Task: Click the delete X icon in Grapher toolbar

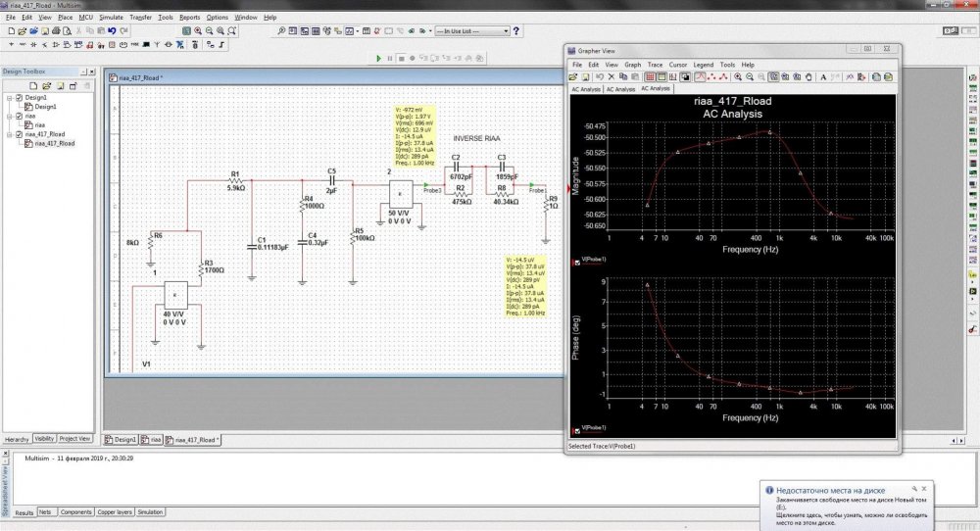Action: [x=611, y=76]
